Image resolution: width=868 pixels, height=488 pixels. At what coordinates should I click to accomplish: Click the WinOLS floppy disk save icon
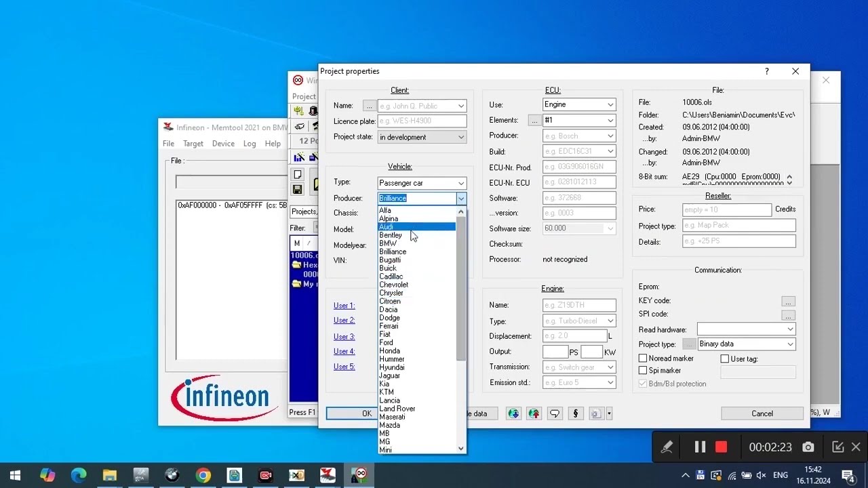coord(298,190)
